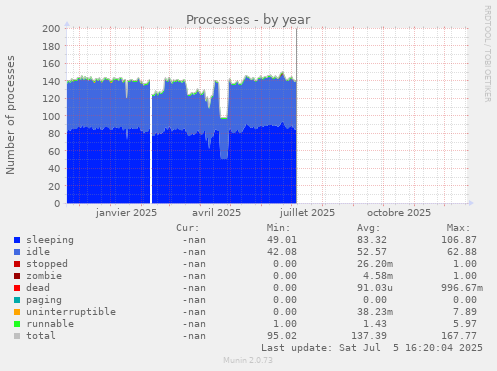The image size is (497, 371).
Task: Click total minimum value 95.02
Action: click(282, 336)
